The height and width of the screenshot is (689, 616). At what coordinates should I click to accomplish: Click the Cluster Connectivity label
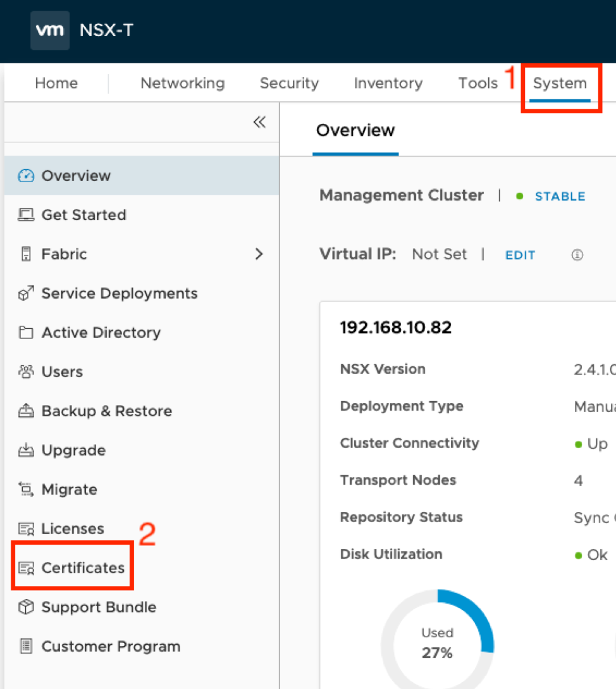pyautogui.click(x=409, y=443)
